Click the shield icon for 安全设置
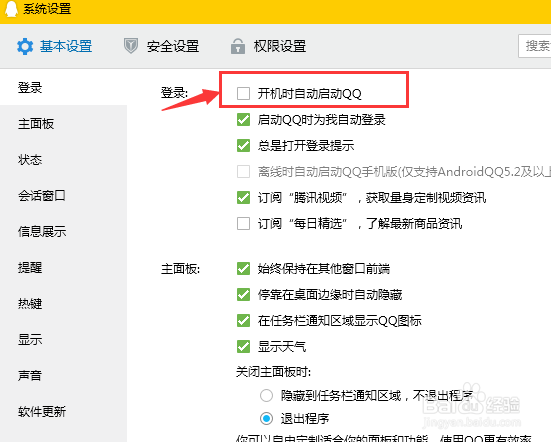 point(131,46)
